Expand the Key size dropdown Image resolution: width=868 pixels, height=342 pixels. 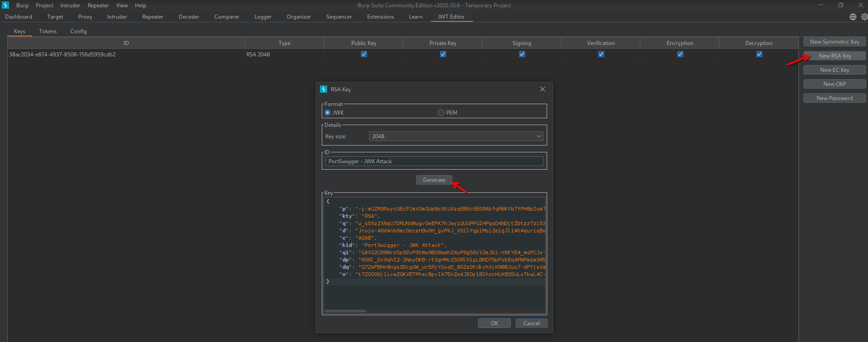coord(456,136)
